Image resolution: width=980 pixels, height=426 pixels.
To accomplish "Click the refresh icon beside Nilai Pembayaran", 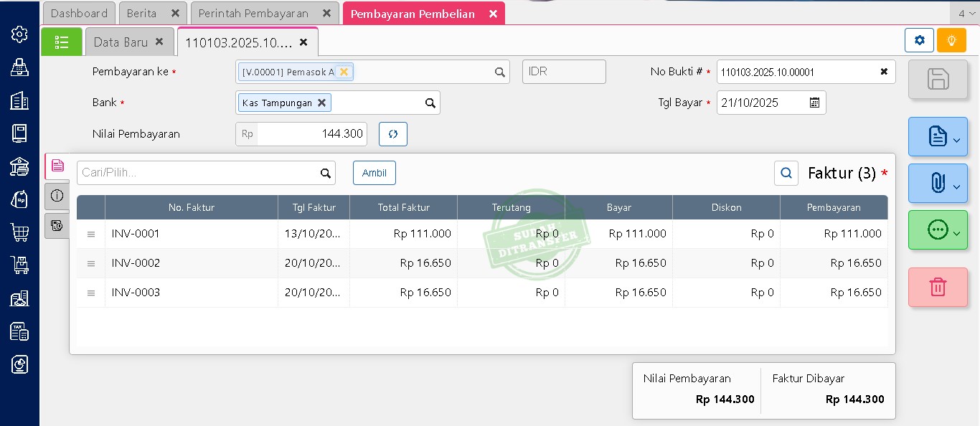I will pyautogui.click(x=393, y=134).
